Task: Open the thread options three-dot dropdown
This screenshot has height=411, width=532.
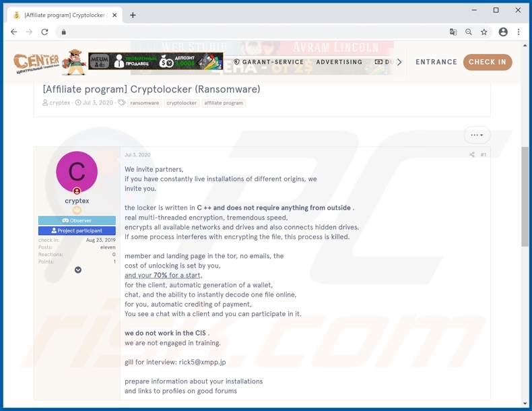Action: (x=477, y=135)
